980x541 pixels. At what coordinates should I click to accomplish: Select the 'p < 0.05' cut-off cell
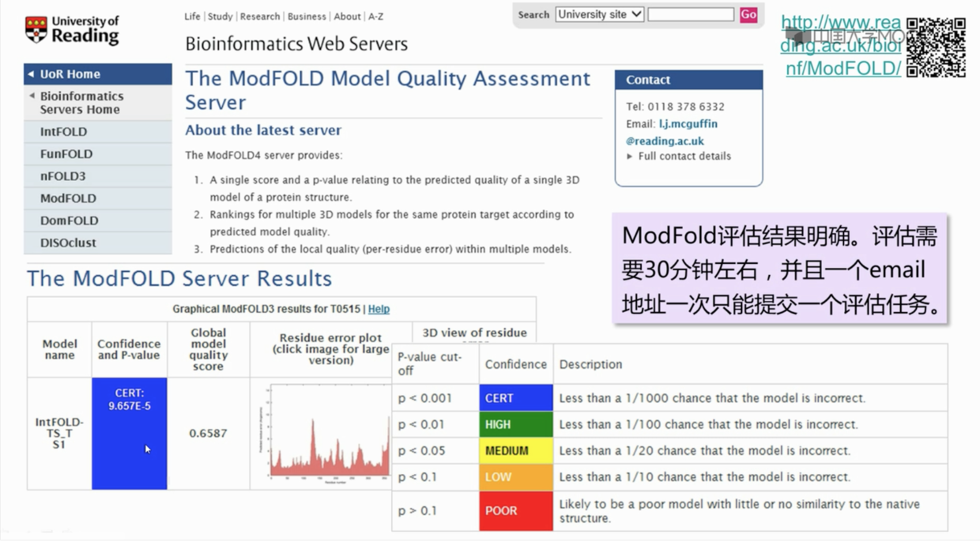pos(435,450)
